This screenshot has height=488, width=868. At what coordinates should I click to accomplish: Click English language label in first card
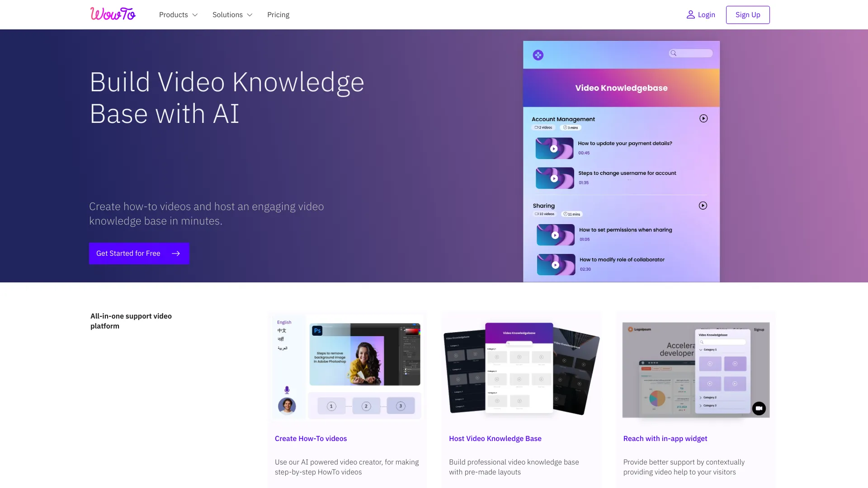point(284,322)
